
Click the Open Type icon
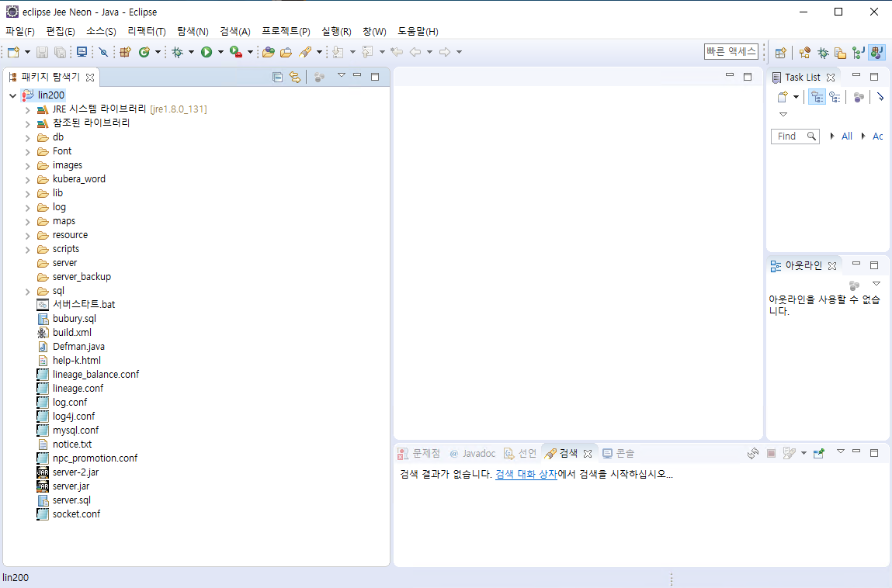[x=269, y=52]
